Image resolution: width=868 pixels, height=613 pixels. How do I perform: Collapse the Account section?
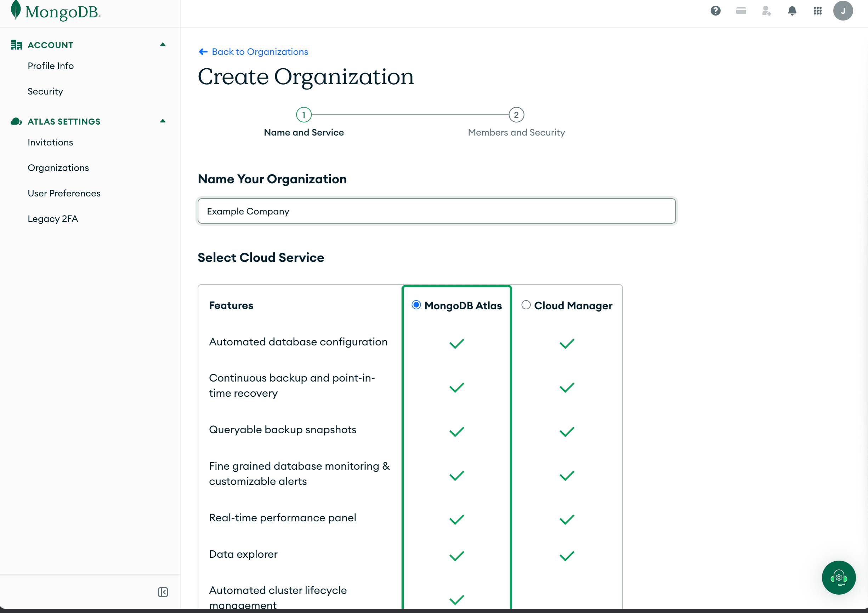[x=163, y=45]
